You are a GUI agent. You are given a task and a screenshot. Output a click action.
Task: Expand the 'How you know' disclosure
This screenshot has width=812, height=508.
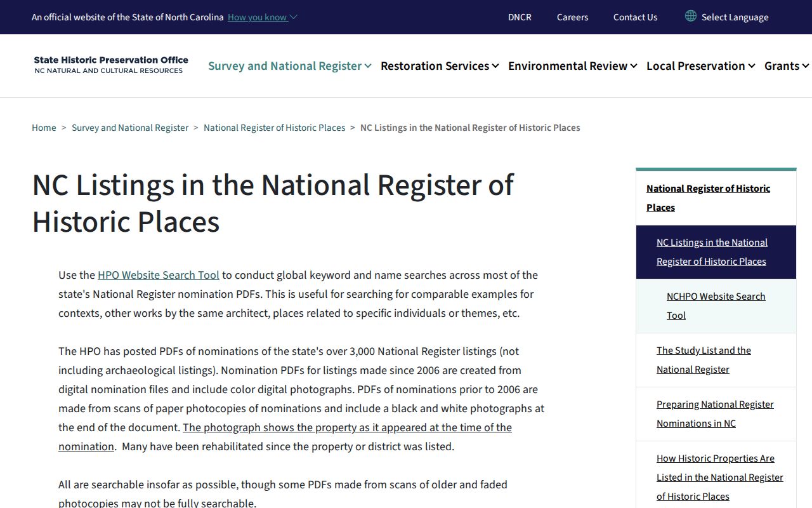pos(262,17)
